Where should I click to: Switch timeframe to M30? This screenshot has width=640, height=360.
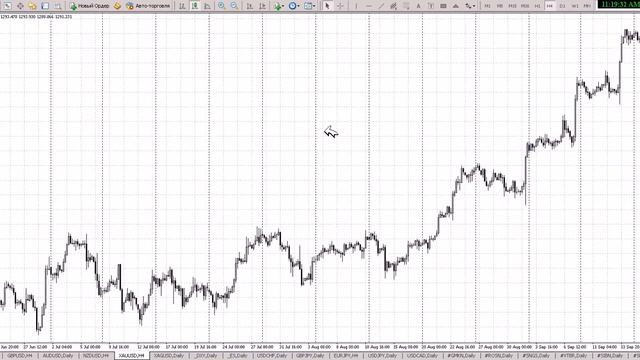coord(525,6)
